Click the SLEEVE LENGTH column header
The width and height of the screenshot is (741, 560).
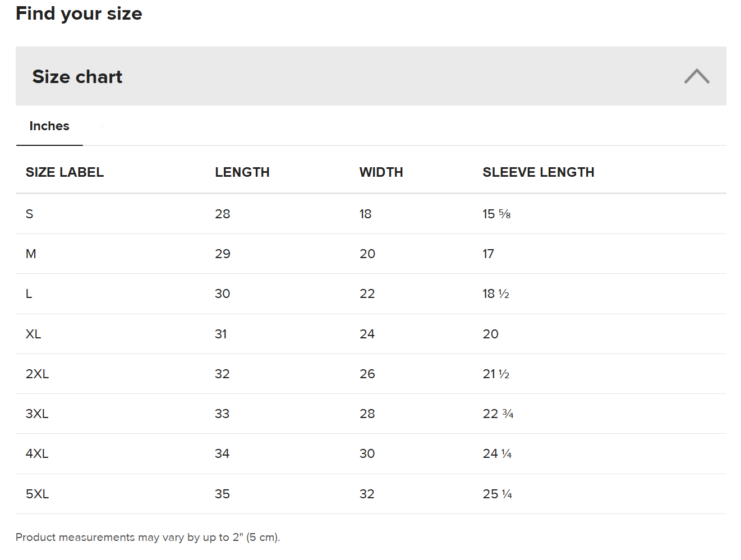[538, 172]
